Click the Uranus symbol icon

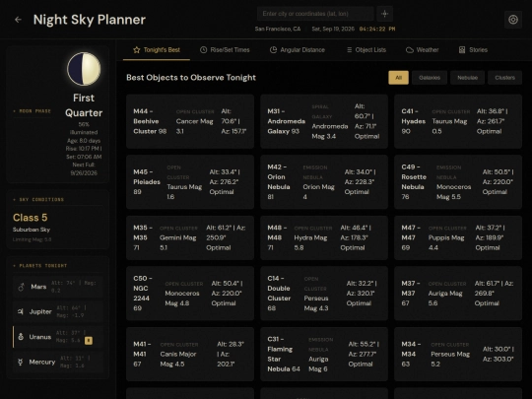pos(21,337)
